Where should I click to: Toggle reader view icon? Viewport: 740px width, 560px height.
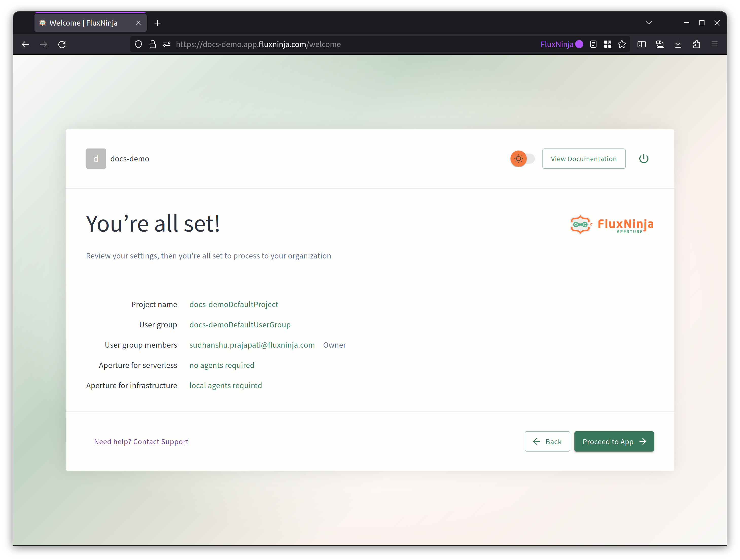(593, 44)
